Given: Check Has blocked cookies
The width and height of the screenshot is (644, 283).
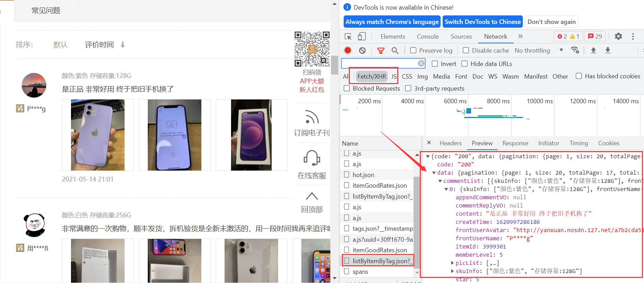Looking at the screenshot, I should click(579, 76).
